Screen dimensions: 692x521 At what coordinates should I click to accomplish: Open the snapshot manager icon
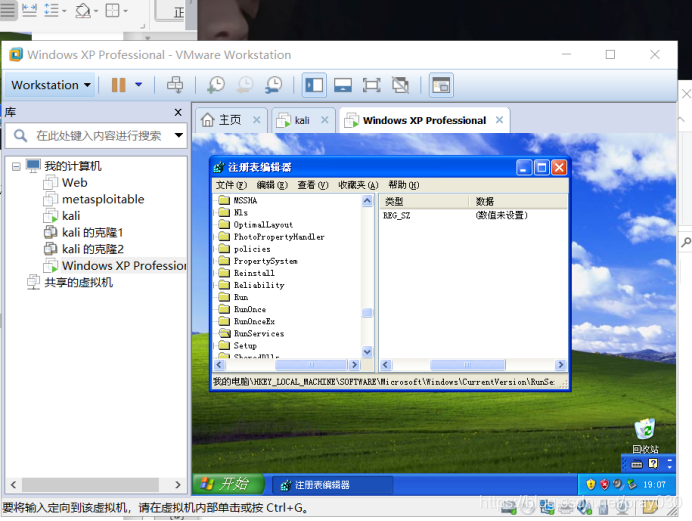[x=274, y=85]
